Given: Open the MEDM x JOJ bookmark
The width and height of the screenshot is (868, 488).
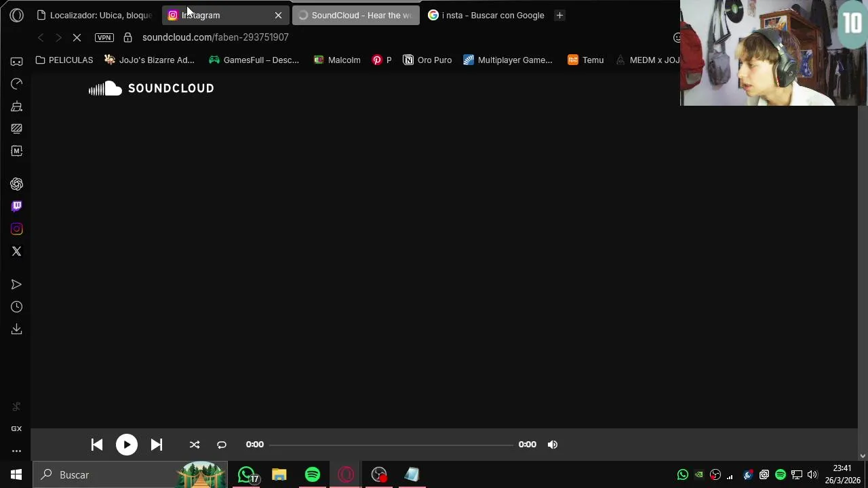Looking at the screenshot, I should [x=647, y=60].
